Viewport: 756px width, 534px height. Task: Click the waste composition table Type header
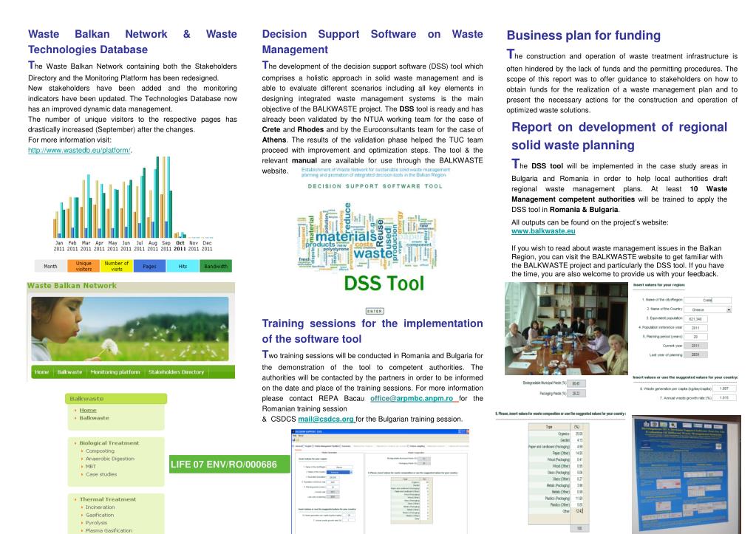pos(548,427)
